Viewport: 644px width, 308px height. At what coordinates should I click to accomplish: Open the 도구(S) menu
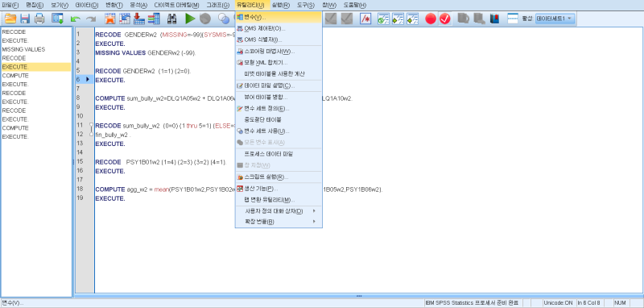pos(306,6)
